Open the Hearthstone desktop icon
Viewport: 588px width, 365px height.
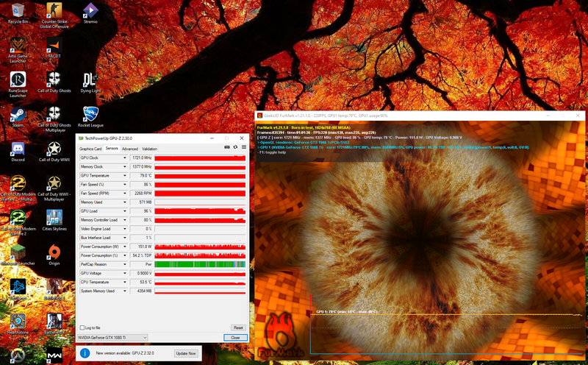pos(18,324)
